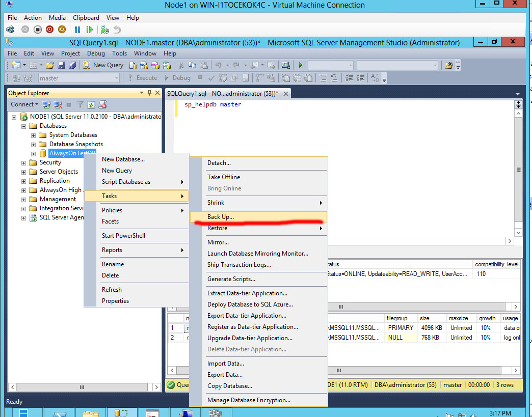Disconnect from the NODE1 server
Viewport: 532px width, 417px height.
tap(58, 104)
